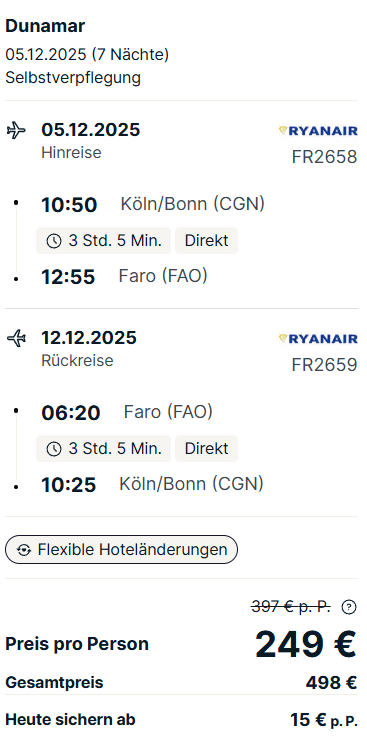Click flight number FR2659
The height and width of the screenshot is (744, 367).
[x=324, y=365]
